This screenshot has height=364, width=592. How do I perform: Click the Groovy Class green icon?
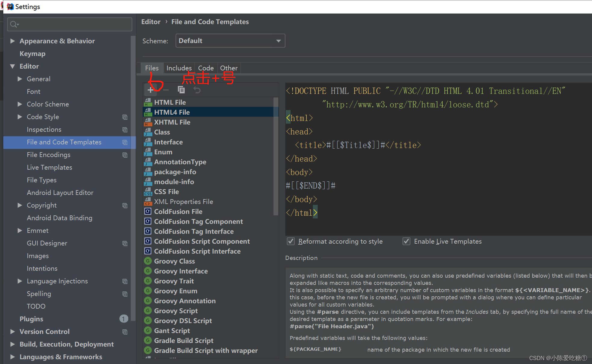click(x=148, y=261)
